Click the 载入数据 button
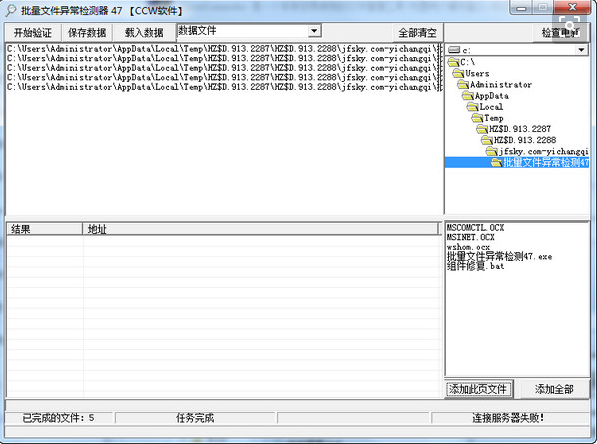597x444 pixels. 144,33
